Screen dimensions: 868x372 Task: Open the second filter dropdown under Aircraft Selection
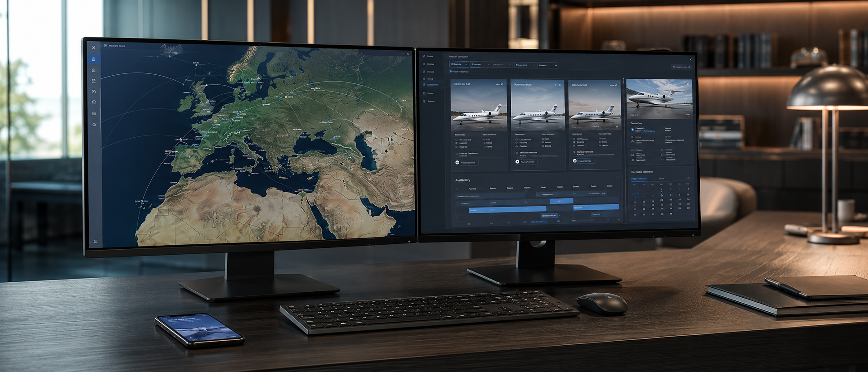[x=480, y=65]
